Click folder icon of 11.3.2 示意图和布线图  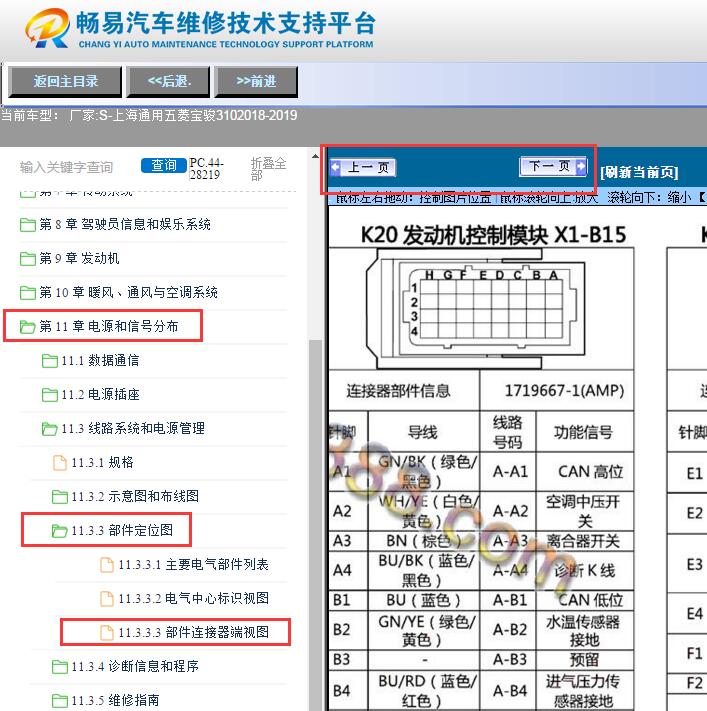tap(60, 497)
